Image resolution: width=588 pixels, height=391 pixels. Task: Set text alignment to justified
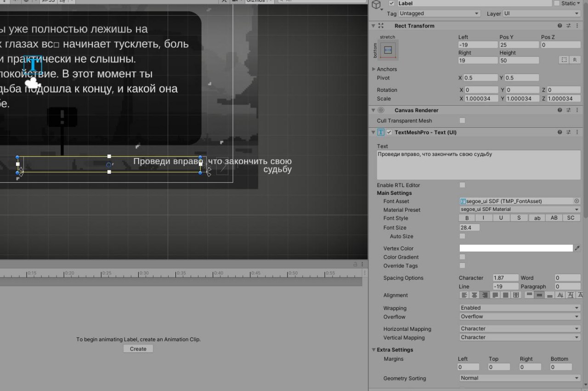[495, 295]
